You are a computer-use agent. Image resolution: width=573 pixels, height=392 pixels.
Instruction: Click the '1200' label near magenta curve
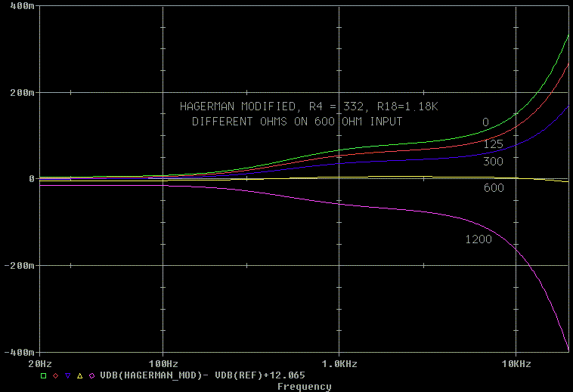tap(479, 239)
